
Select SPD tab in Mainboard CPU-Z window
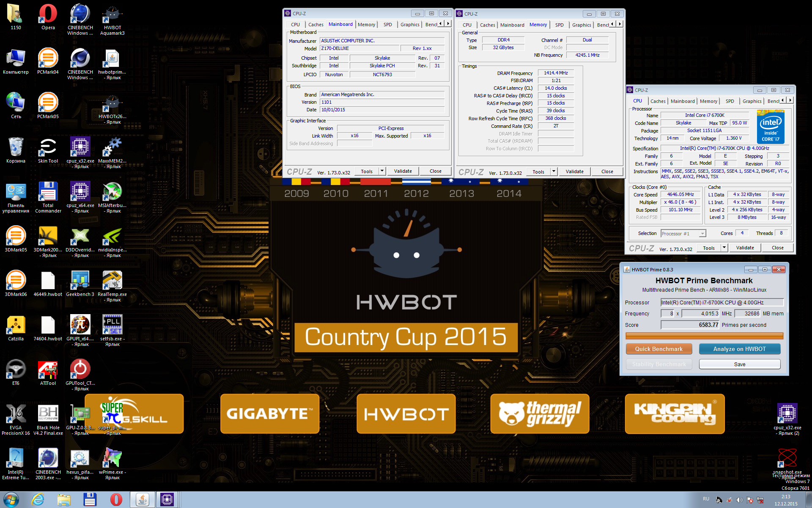pos(387,25)
